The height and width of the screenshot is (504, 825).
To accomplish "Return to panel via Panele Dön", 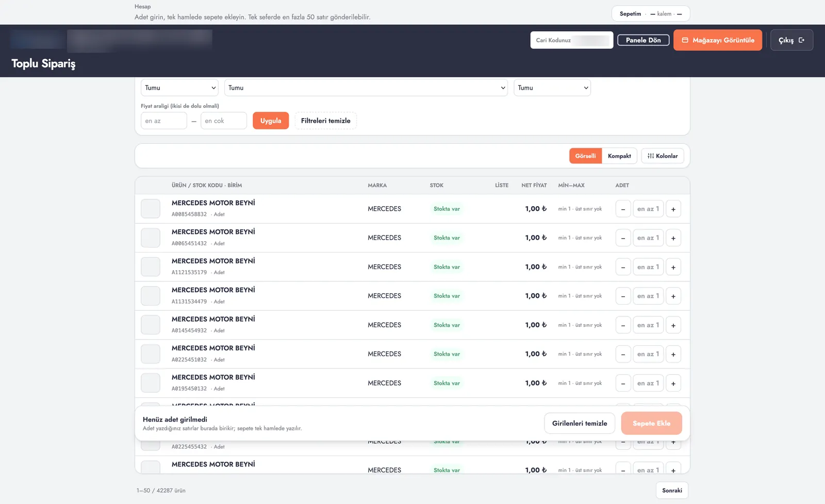I will coord(643,40).
